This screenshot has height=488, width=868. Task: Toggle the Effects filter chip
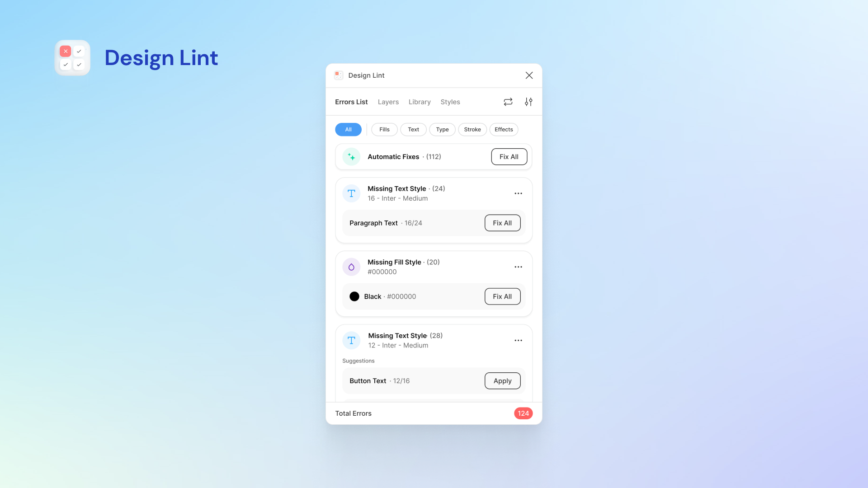point(503,129)
